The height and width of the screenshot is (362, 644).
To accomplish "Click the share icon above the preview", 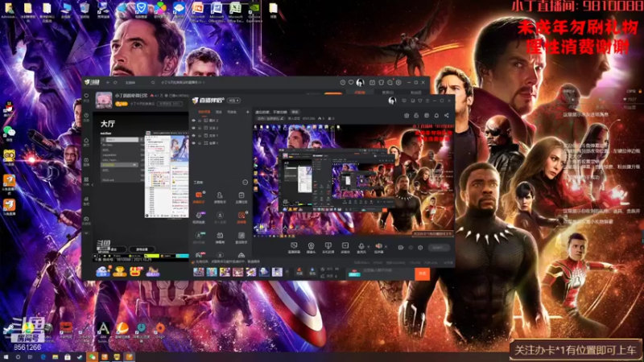I will pyautogui.click(x=447, y=116).
